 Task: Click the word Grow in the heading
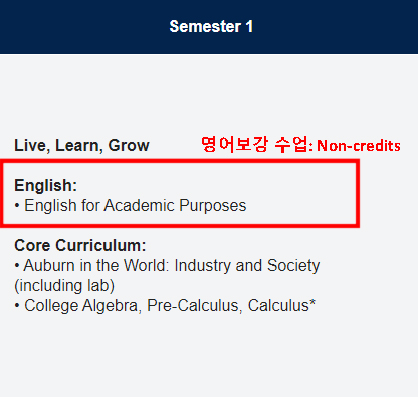tap(129, 146)
